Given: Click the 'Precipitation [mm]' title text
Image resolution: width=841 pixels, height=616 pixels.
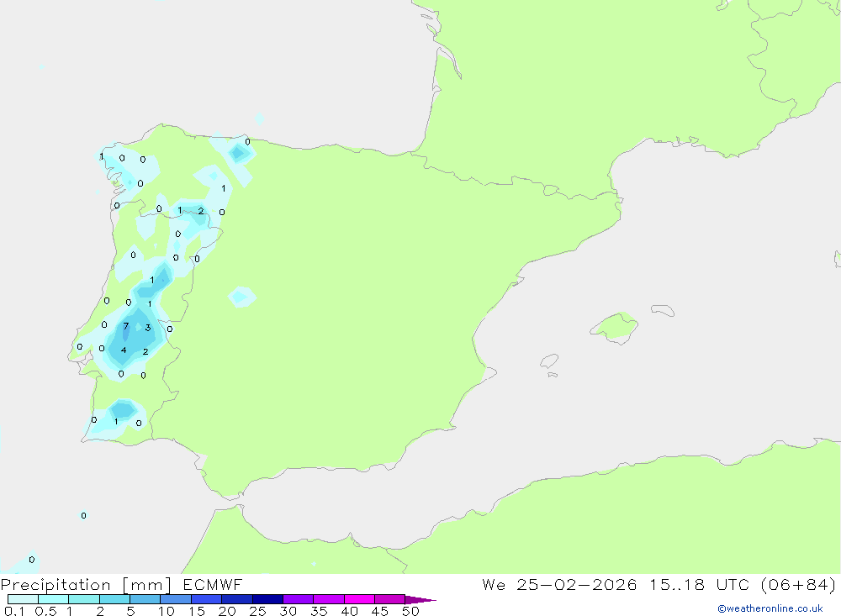Looking at the screenshot, I should [x=87, y=585].
